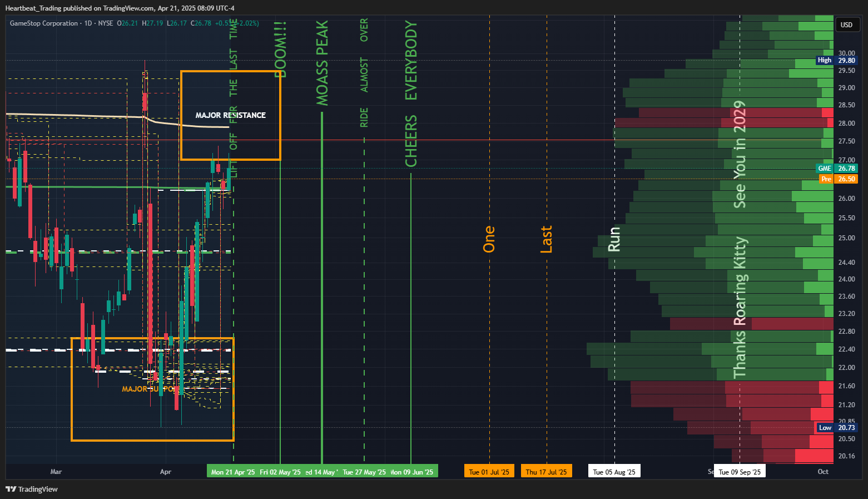Click the Fri 02 May '25 date marker
Viewport: 868px width, 499px height.
[280, 472]
